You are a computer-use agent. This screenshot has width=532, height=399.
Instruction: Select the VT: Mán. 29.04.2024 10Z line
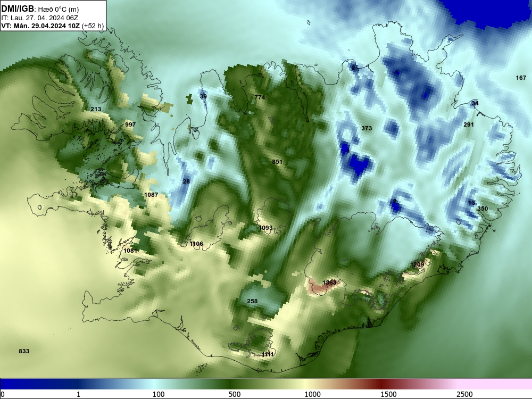coord(41,26)
